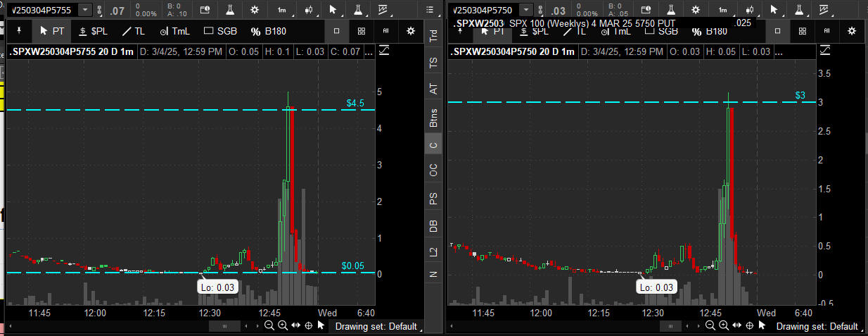Open Studies flask icon in left chart

point(229,10)
